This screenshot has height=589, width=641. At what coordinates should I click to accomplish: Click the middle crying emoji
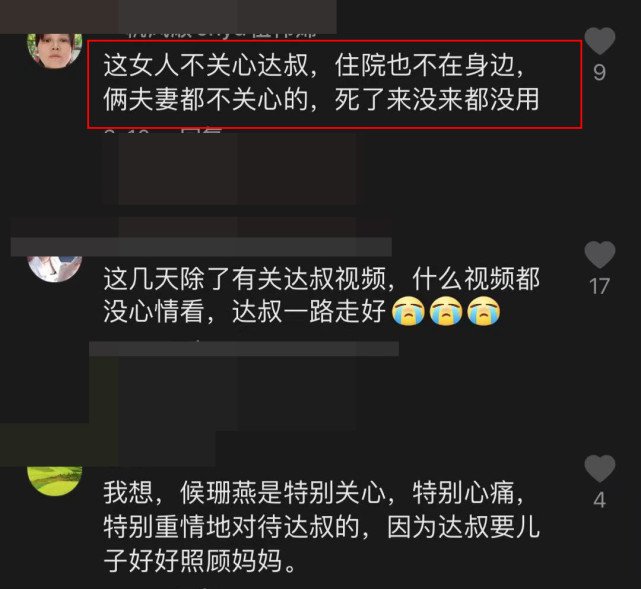point(446,311)
